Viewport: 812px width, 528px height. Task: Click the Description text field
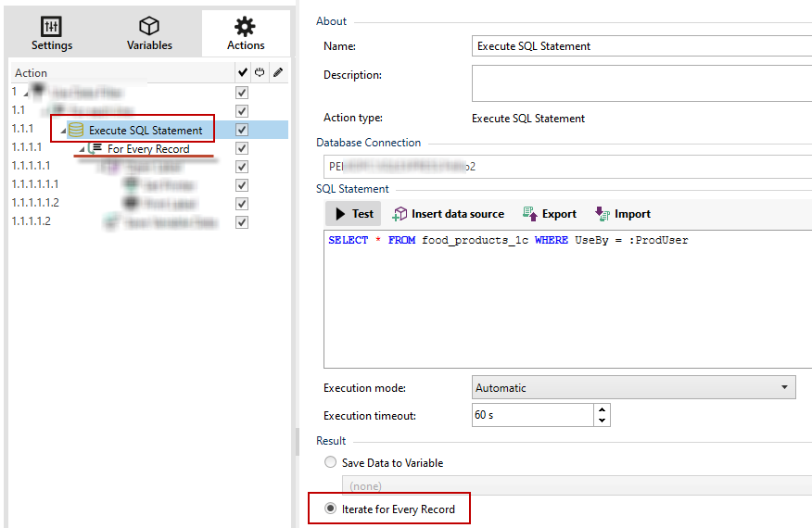pos(641,82)
